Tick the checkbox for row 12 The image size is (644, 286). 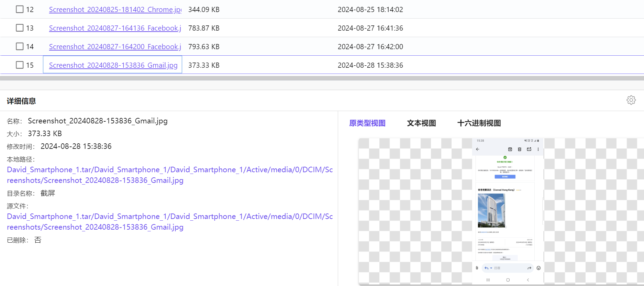[20, 9]
